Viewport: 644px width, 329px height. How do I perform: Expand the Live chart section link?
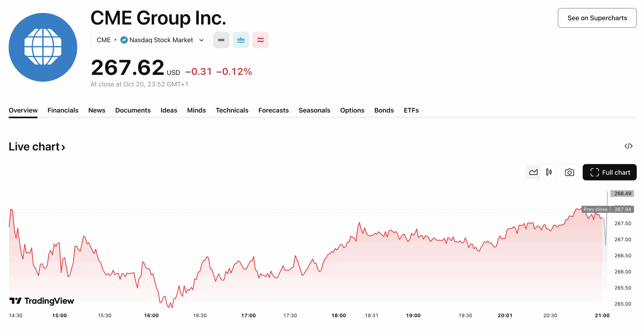point(37,147)
